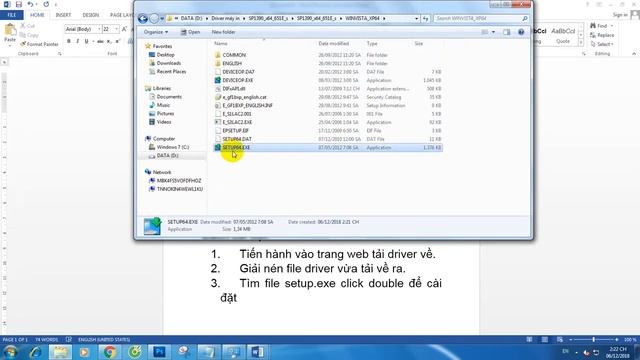
Task: Click Open in the Explorer toolbar
Action: point(191,32)
